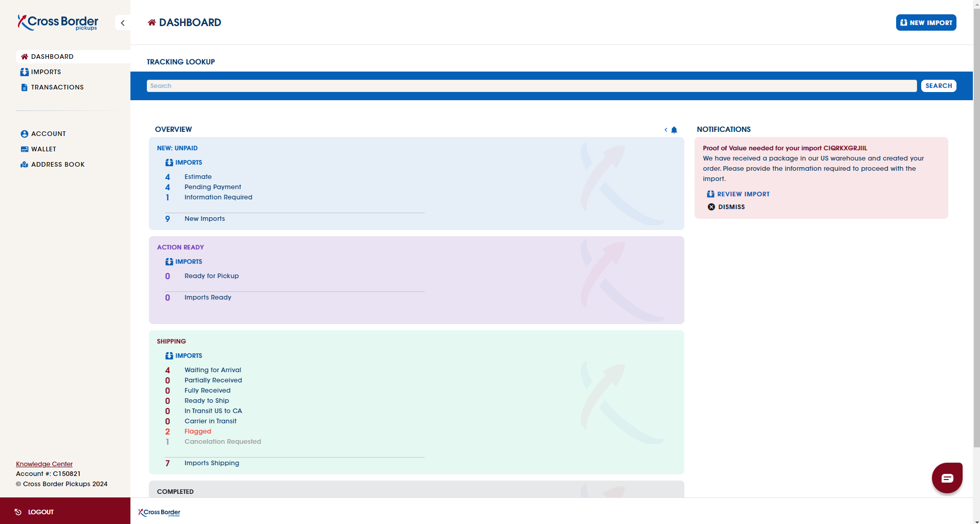Click the Address Book icon in sidebar
This screenshot has height=524, width=980.
pyautogui.click(x=24, y=165)
